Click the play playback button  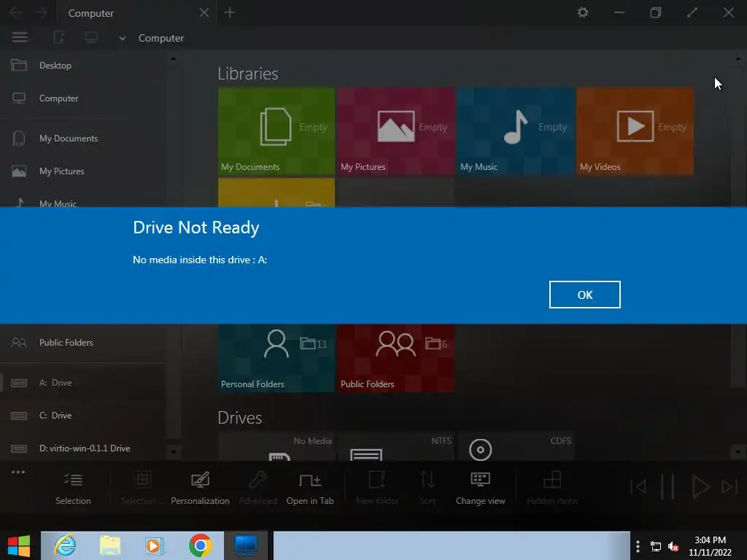[700, 486]
